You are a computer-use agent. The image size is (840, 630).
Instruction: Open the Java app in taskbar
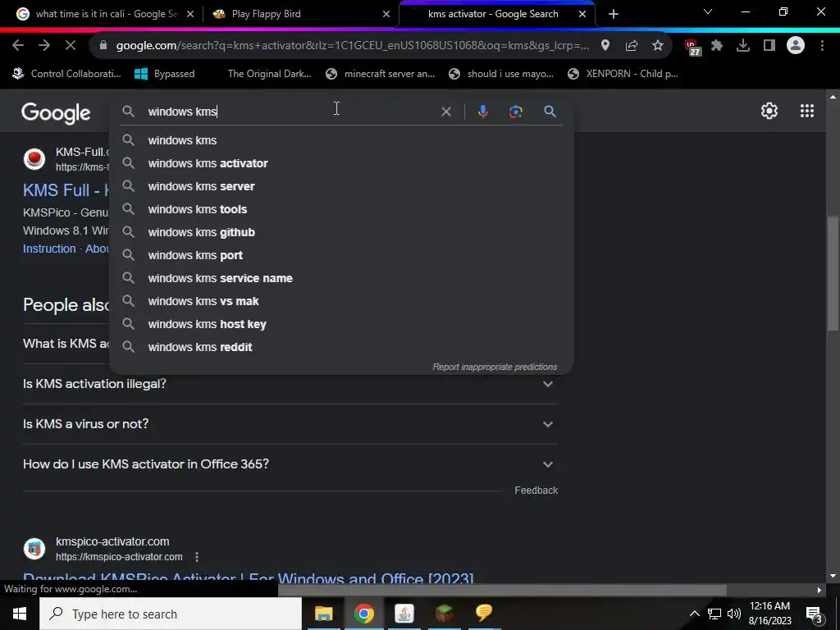point(404,614)
